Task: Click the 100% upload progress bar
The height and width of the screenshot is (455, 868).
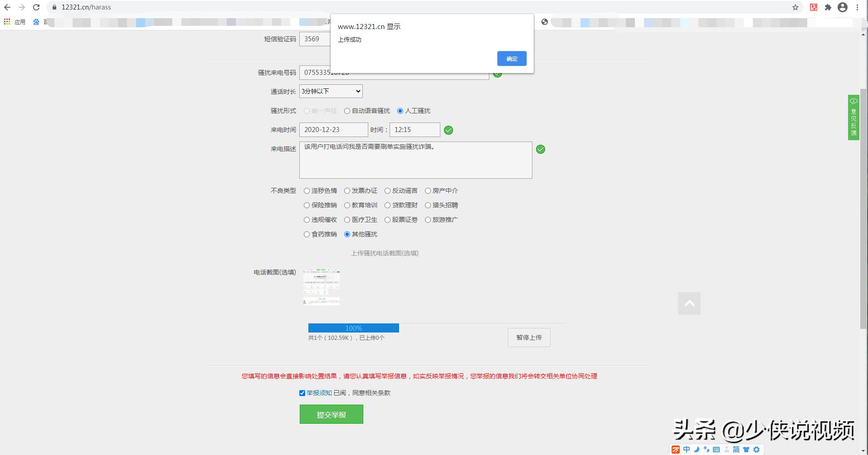Action: pos(353,328)
